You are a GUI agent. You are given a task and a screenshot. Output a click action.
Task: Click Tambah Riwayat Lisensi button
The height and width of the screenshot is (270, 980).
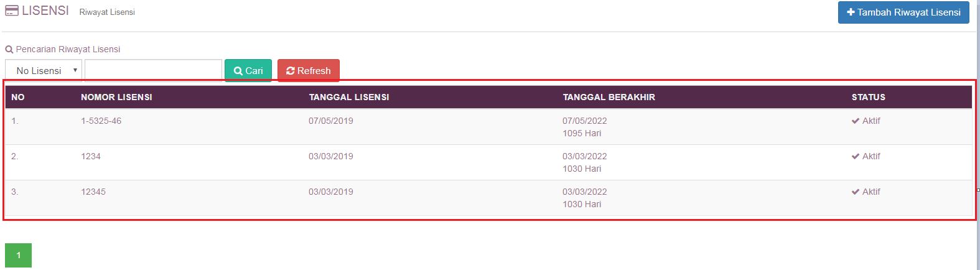click(903, 12)
